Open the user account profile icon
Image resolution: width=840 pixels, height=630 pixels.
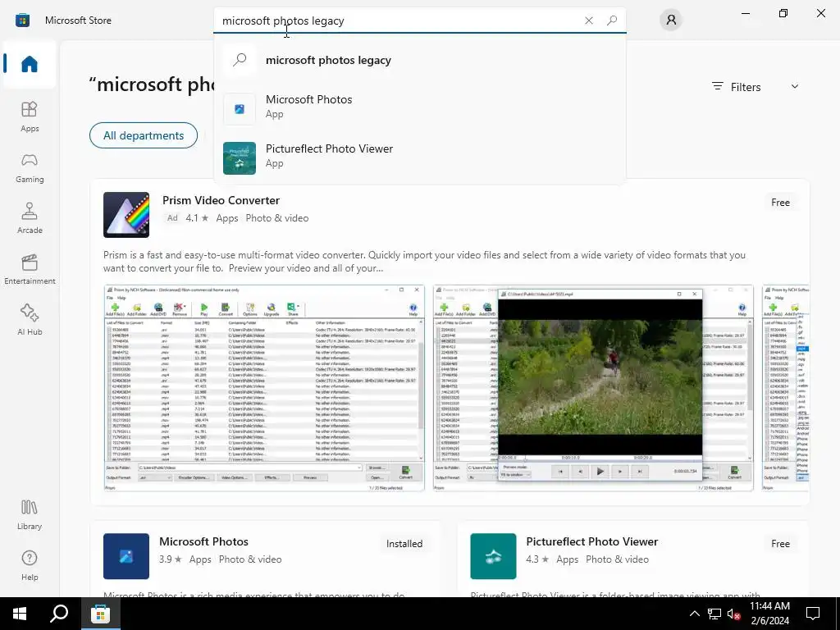(x=671, y=21)
